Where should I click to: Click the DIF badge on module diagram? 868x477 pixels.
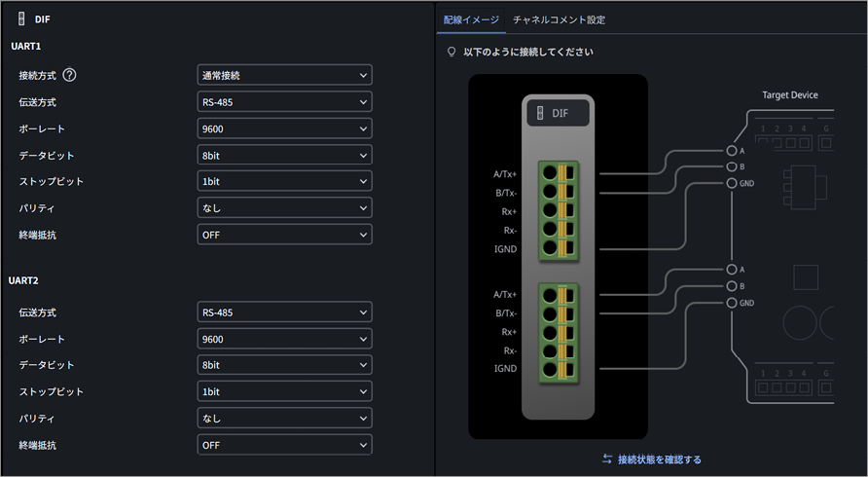tap(558, 113)
